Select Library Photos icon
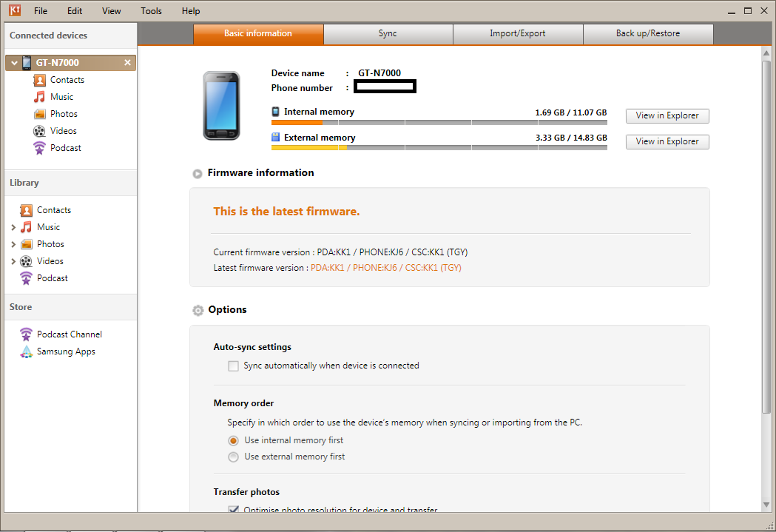This screenshot has height=532, width=776. (26, 244)
